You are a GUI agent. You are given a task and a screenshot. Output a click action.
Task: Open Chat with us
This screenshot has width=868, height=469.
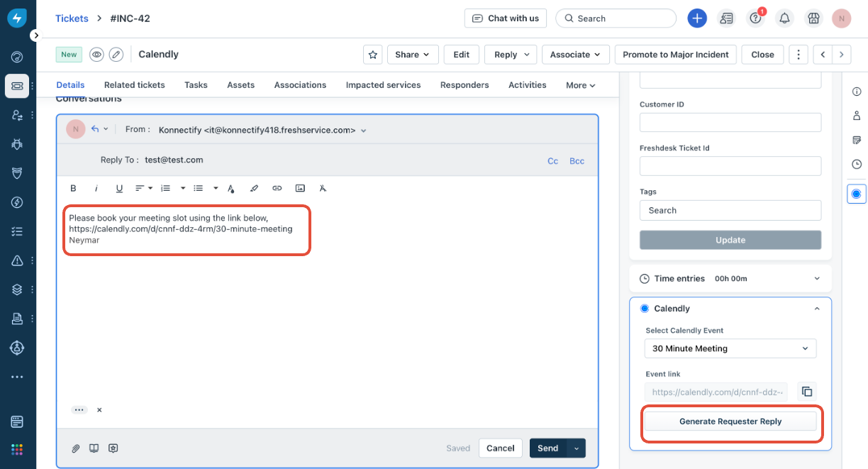point(506,18)
